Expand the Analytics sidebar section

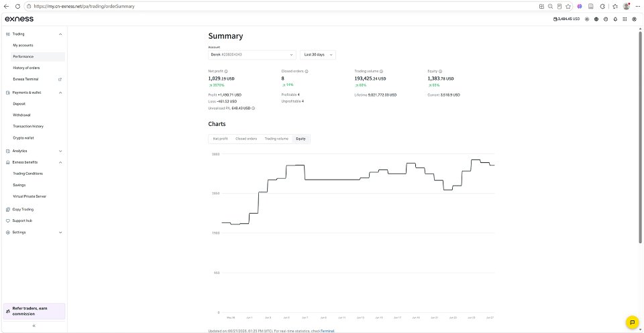pyautogui.click(x=34, y=151)
